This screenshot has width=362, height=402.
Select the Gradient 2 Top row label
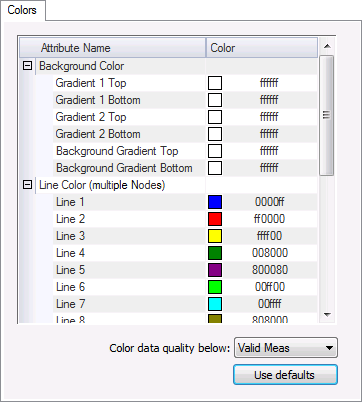click(91, 117)
